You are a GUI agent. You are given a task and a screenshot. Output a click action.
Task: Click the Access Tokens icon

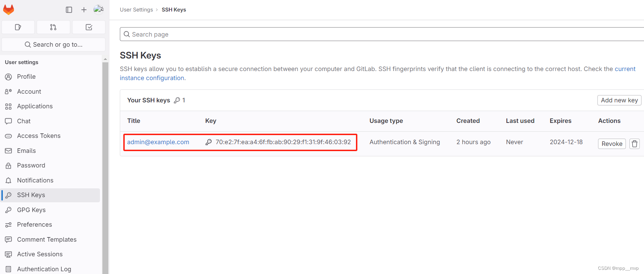(8, 136)
